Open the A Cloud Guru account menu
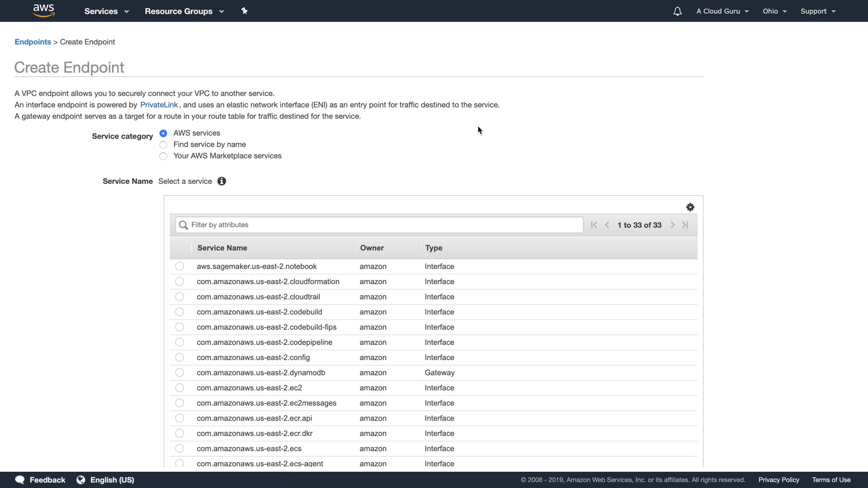 click(722, 11)
